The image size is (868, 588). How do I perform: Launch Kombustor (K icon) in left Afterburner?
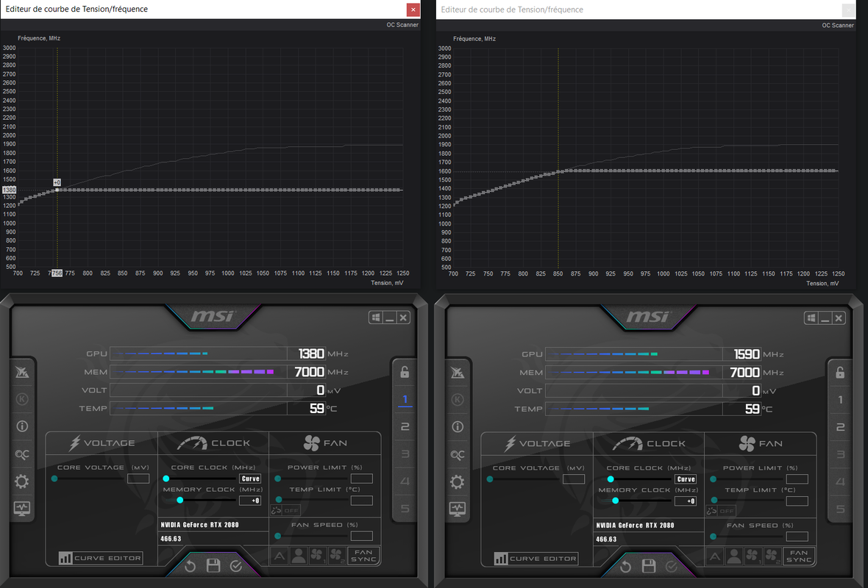point(21,399)
